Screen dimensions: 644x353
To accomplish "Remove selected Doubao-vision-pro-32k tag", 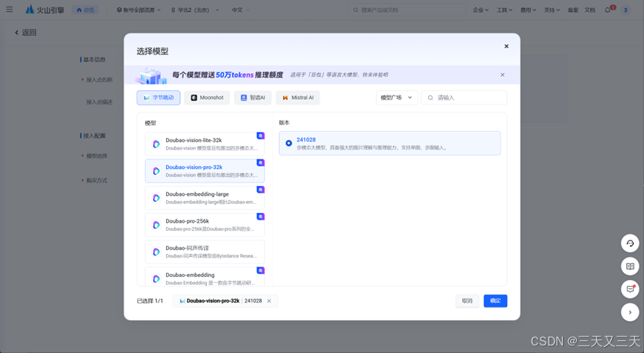I will click(269, 301).
